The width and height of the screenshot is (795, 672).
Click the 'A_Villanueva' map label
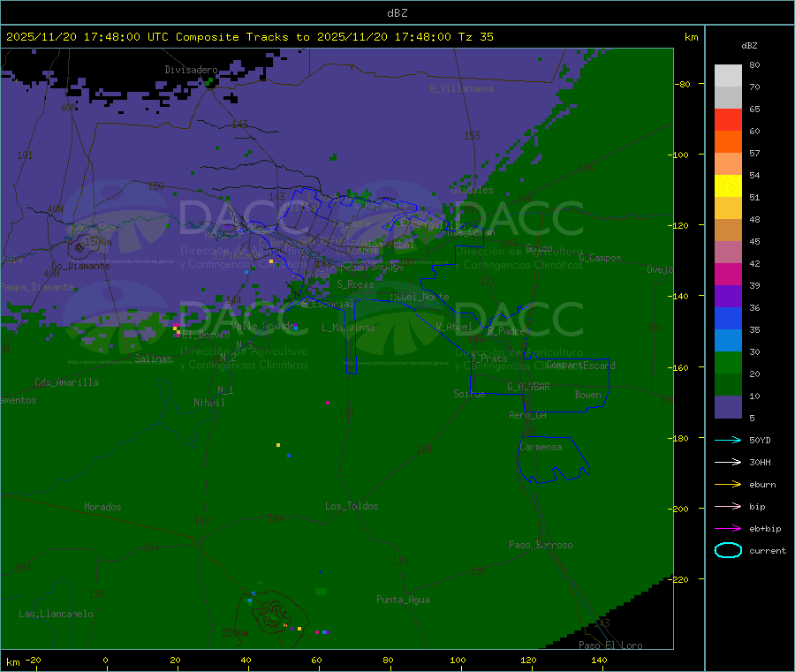point(461,88)
